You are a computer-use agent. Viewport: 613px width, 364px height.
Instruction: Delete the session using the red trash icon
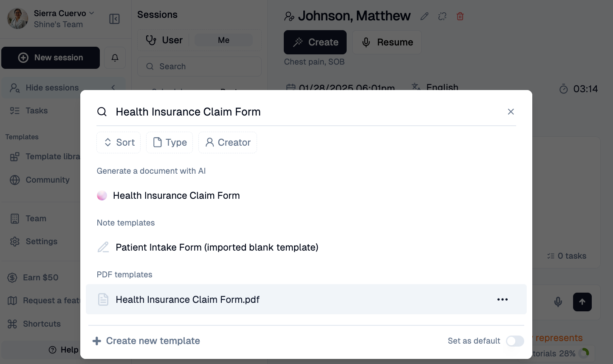click(x=460, y=16)
